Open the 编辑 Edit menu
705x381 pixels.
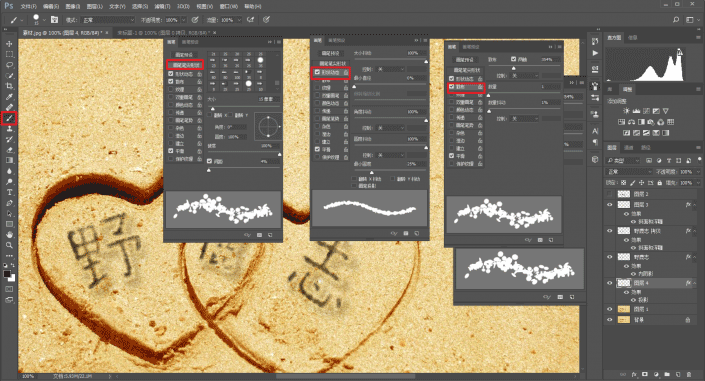coord(51,7)
